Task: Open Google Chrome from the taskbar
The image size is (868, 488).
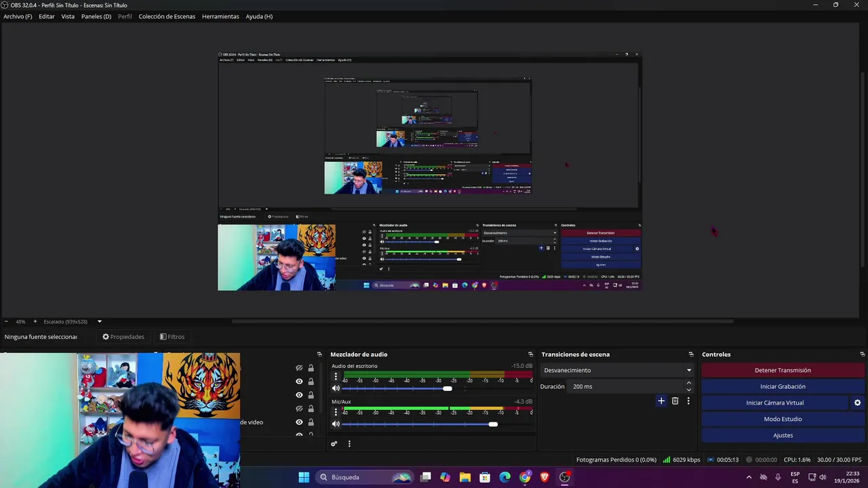Action: 525,477
